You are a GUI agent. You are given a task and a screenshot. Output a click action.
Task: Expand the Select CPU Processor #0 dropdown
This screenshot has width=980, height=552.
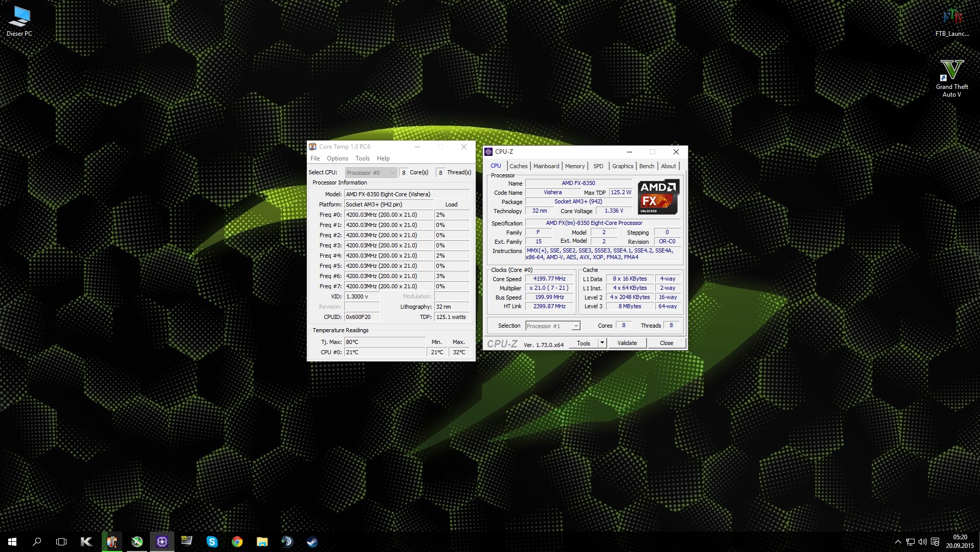pos(371,173)
